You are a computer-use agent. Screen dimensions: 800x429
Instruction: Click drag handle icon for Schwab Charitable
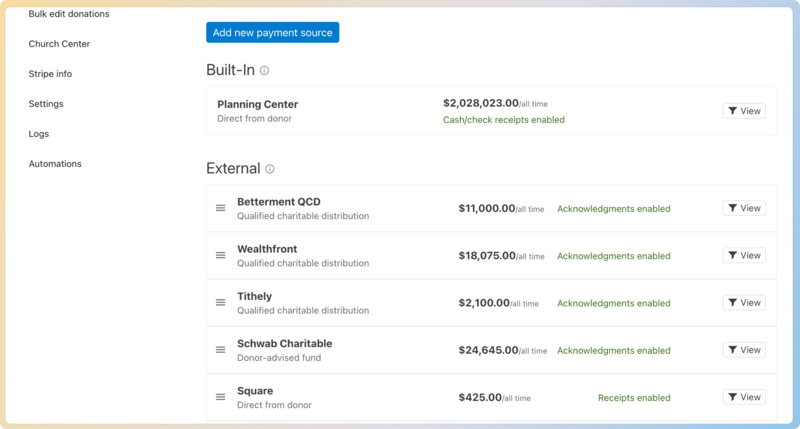220,350
